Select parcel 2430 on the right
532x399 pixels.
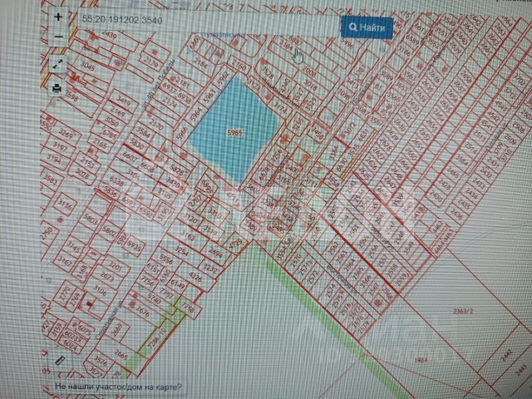pyautogui.click(x=436, y=196)
